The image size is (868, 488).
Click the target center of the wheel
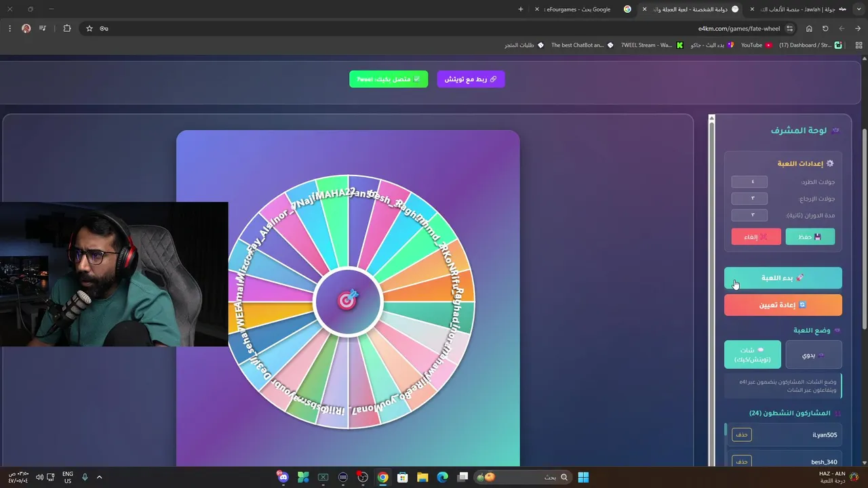(x=348, y=300)
